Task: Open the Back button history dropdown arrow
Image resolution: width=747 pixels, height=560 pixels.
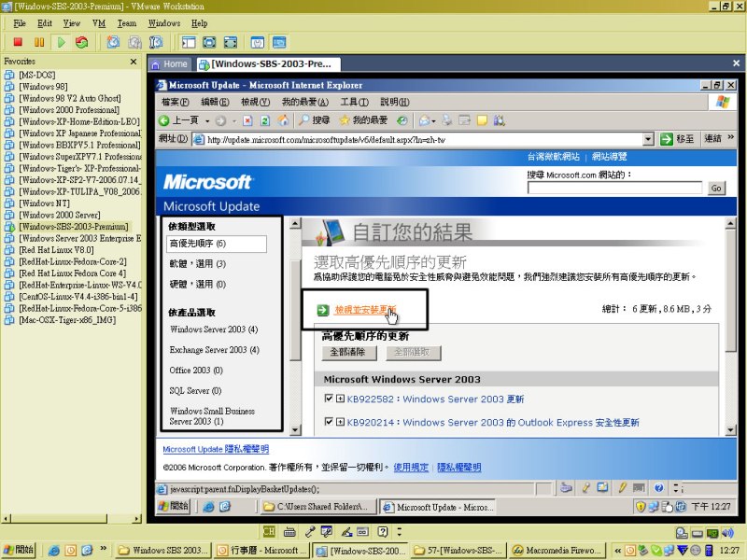Action: [207, 121]
